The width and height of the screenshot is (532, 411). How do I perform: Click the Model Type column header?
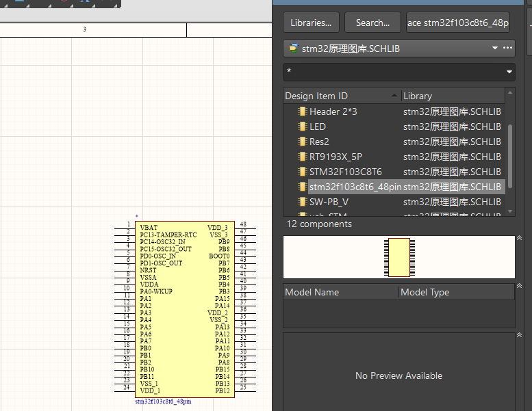point(457,292)
